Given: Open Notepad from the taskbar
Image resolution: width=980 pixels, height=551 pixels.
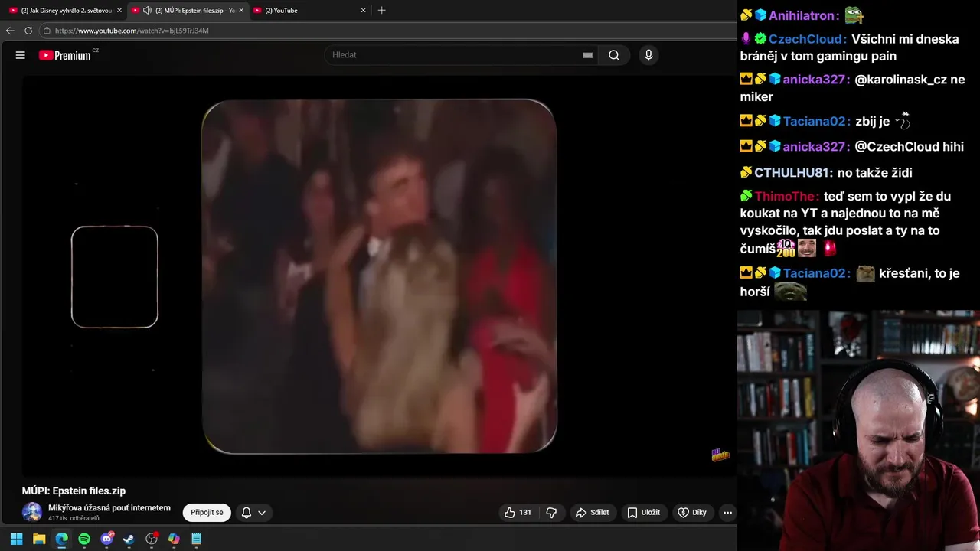Looking at the screenshot, I should tap(196, 539).
